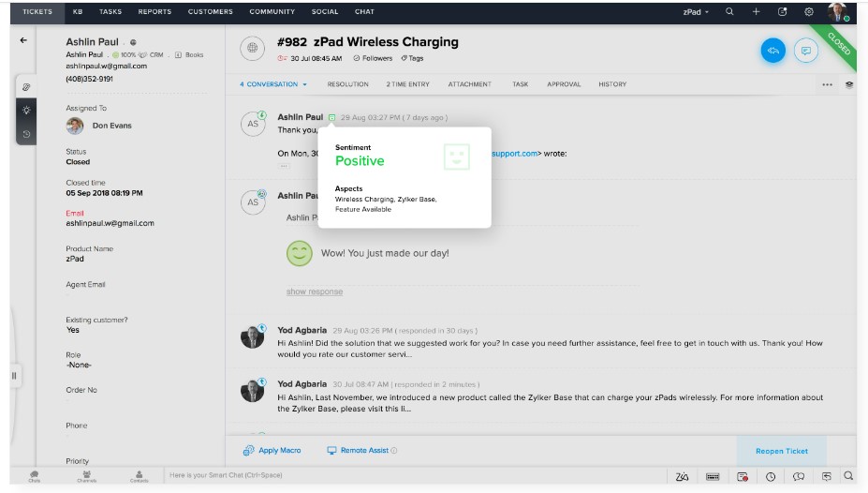Click the clock icon in bottom bar
Screen dimensions: 868x493
pyautogui.click(x=771, y=476)
